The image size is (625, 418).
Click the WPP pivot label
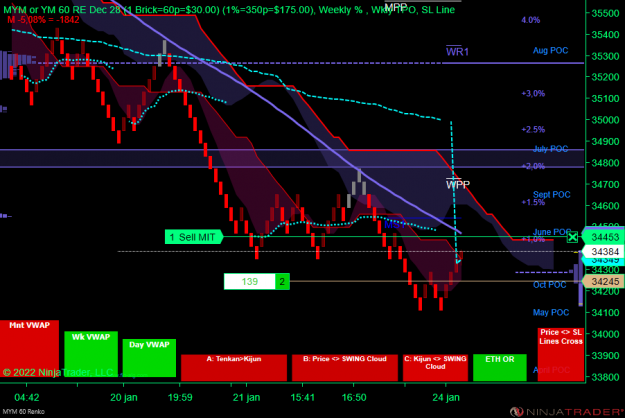pos(458,184)
